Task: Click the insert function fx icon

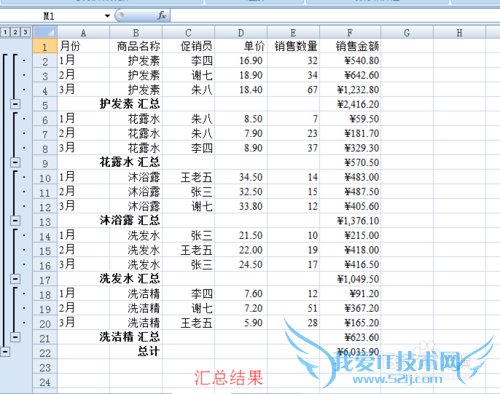Action: [162, 15]
